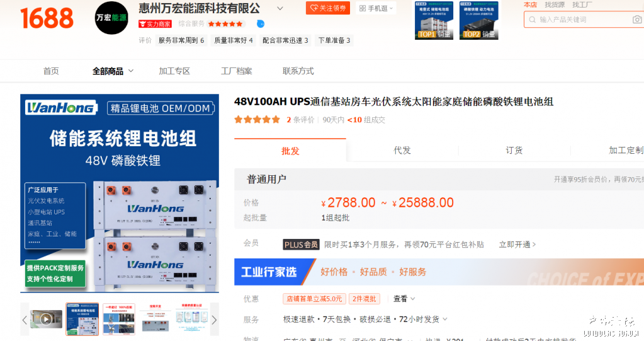Click the blue badge beside store rating
The height and width of the screenshot is (341, 644).
(x=261, y=24)
